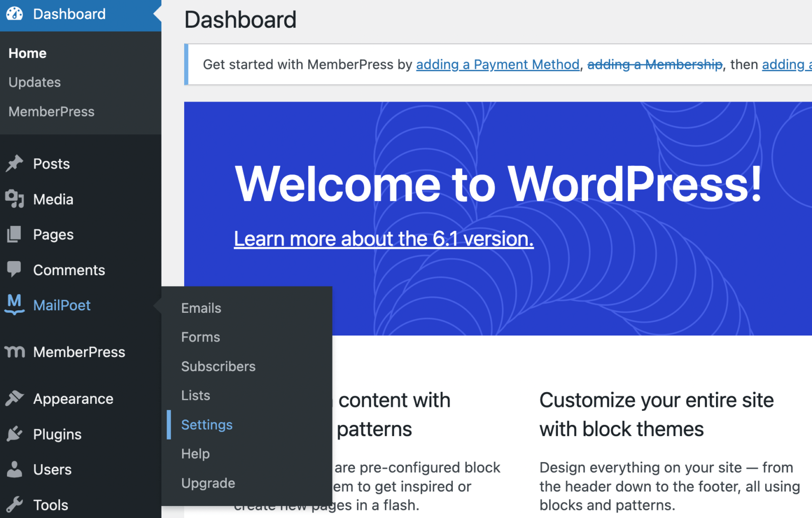Open Settings in the MailPoet submenu
Image resolution: width=812 pixels, height=518 pixels.
click(207, 424)
